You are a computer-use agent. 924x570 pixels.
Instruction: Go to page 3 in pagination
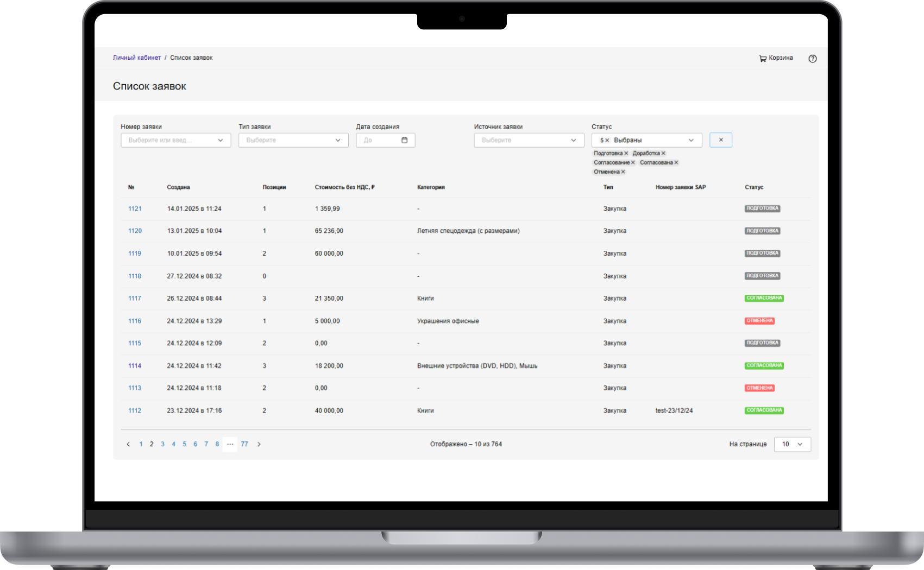(x=162, y=444)
